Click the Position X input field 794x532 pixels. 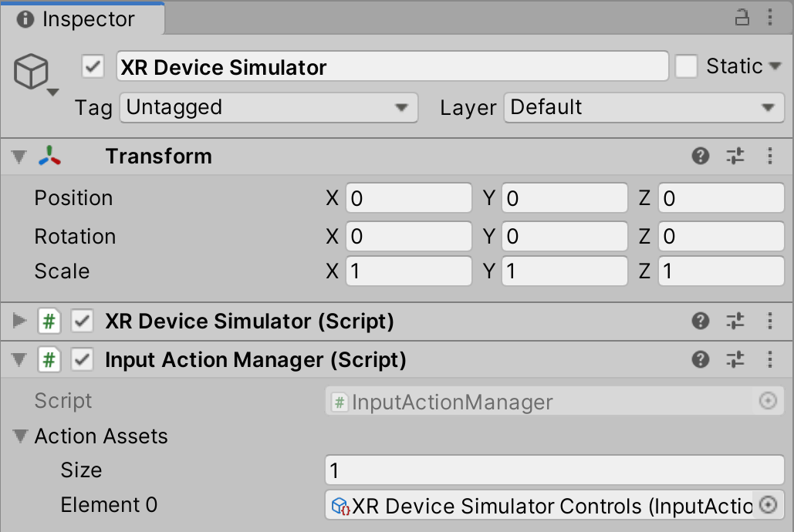[408, 199]
